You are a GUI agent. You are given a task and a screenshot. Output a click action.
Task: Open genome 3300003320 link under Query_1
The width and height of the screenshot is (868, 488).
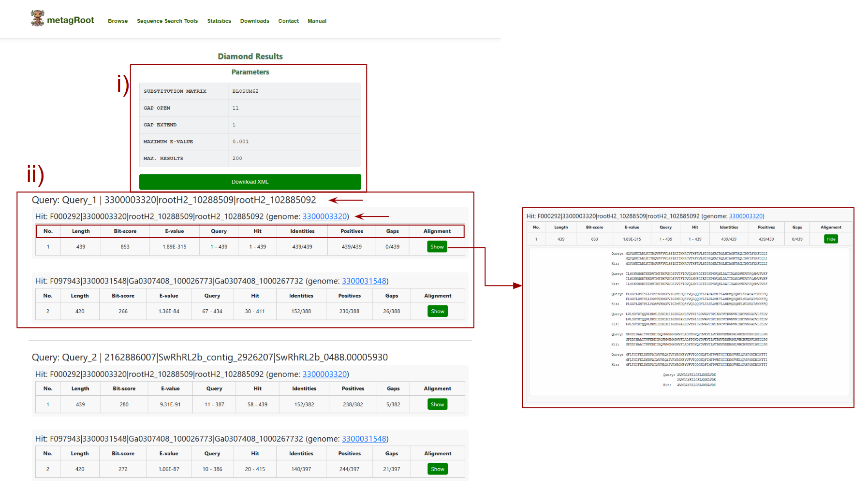pyautogui.click(x=324, y=216)
